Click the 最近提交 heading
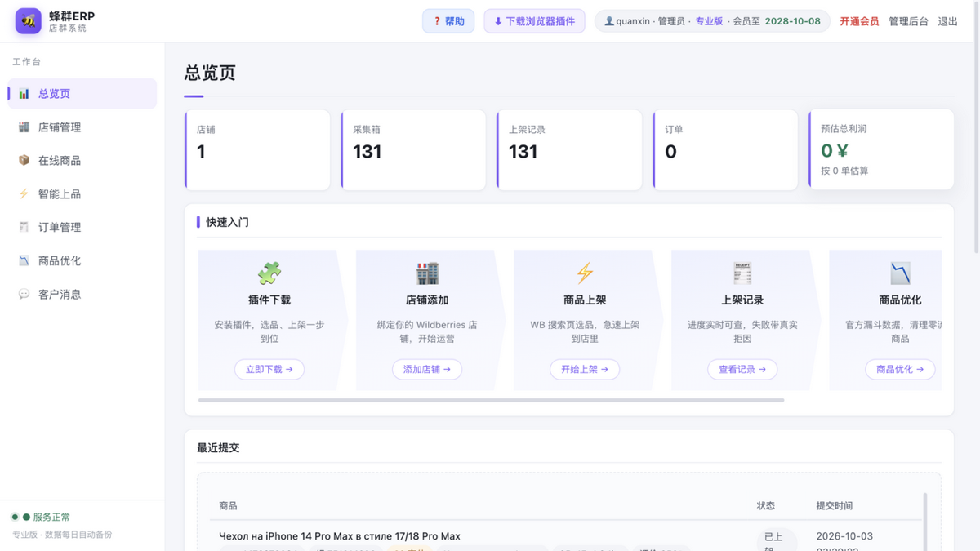 point(218,447)
